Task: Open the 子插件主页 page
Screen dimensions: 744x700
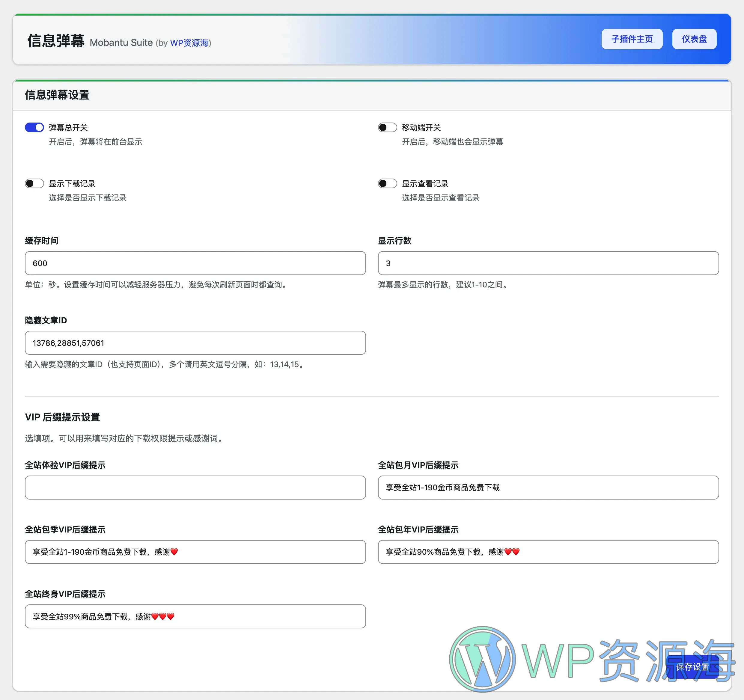Action: [632, 39]
